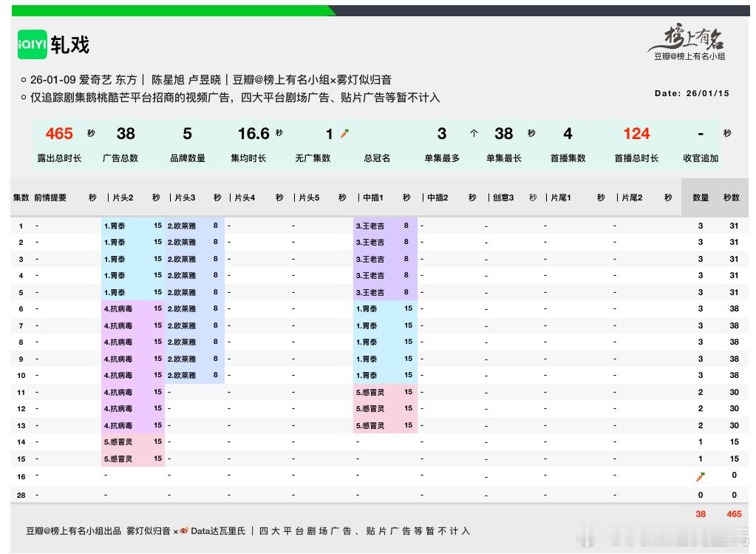Click the 片尾2 column header

632,197
